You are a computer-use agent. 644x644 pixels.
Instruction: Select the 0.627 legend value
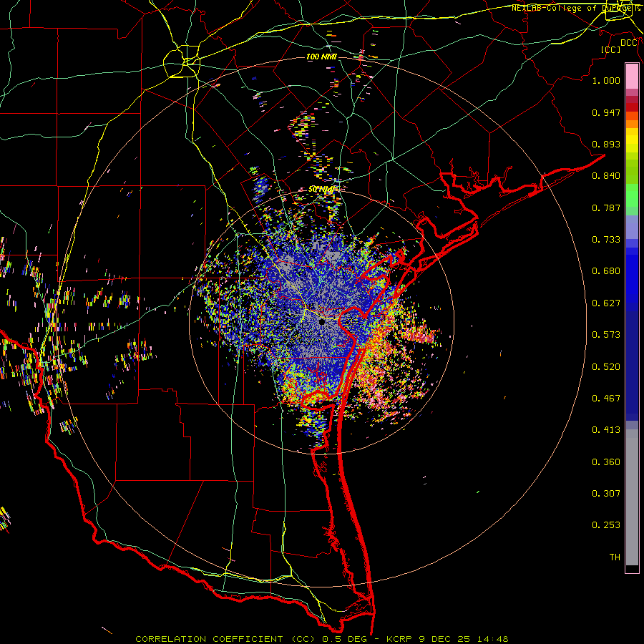pyautogui.click(x=606, y=303)
